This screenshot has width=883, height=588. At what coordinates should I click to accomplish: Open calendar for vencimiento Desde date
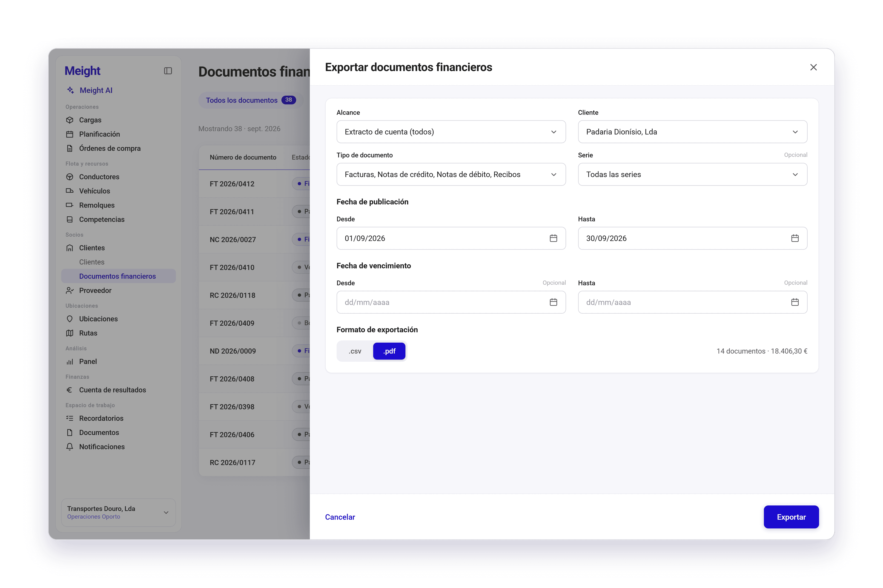(x=553, y=302)
